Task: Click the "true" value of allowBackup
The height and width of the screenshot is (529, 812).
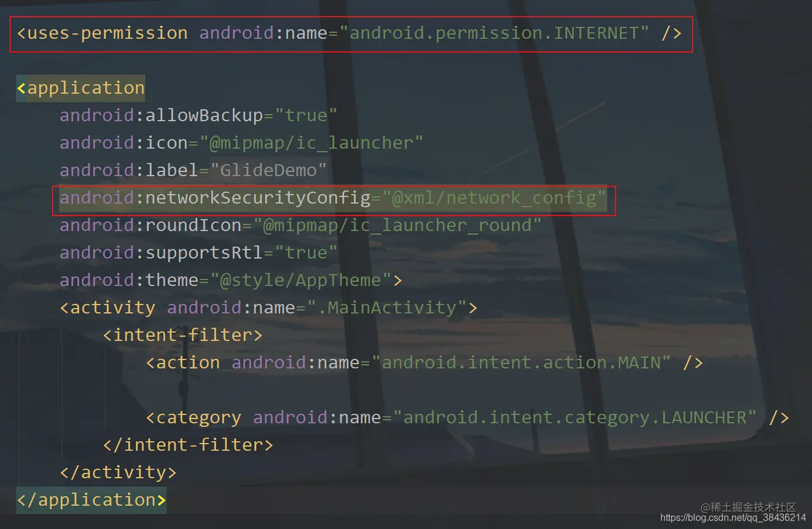Action: pos(306,115)
